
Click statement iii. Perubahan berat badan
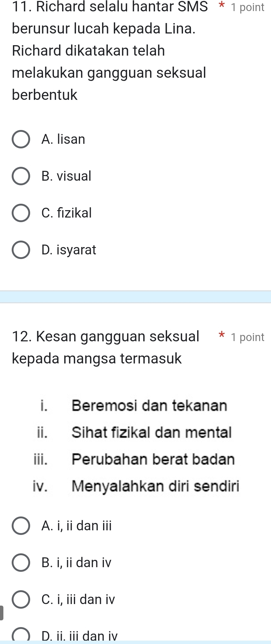[134, 459]
